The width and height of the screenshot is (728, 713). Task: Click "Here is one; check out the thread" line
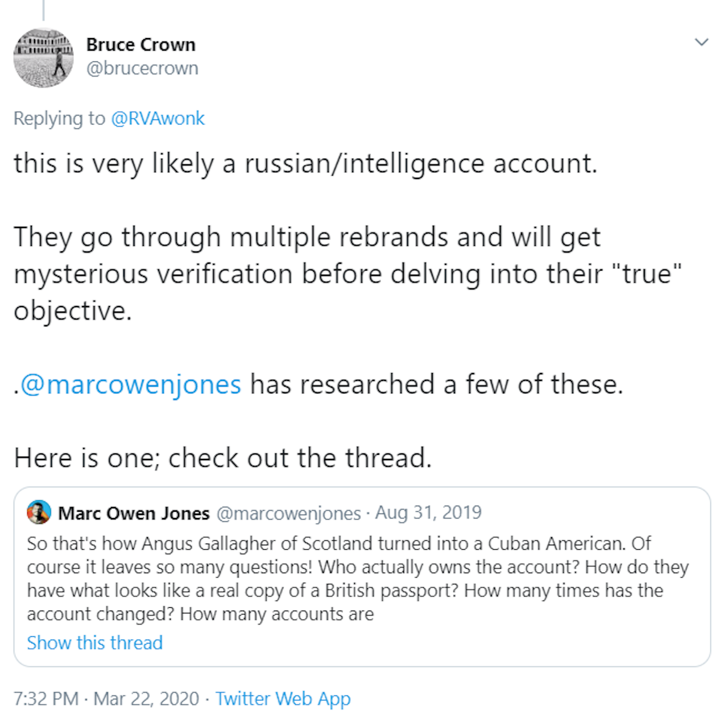[222, 458]
